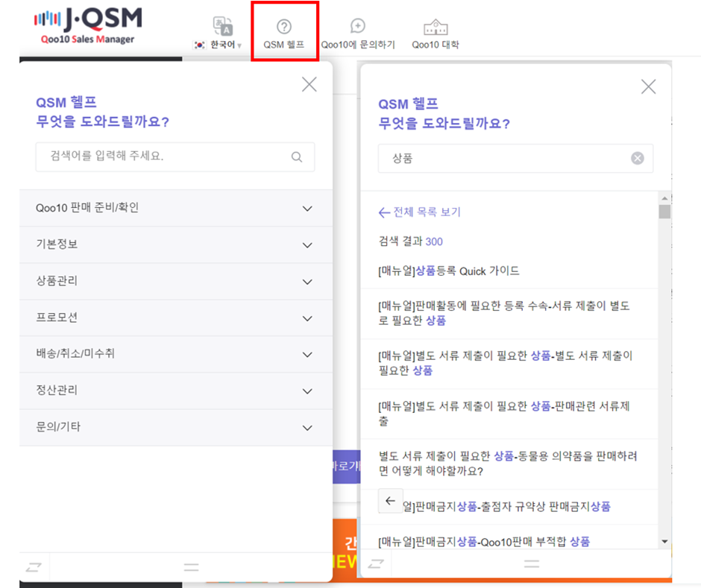Click the 검색어를 입력해 주세요 search field
Screen dimensions: 701x588
coord(175,157)
